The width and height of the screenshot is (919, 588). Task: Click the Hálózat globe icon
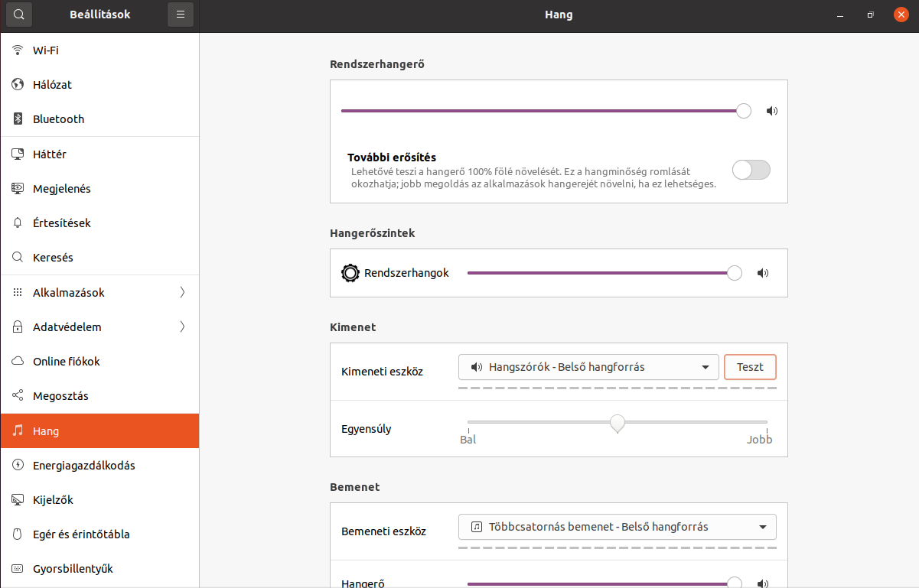point(18,85)
